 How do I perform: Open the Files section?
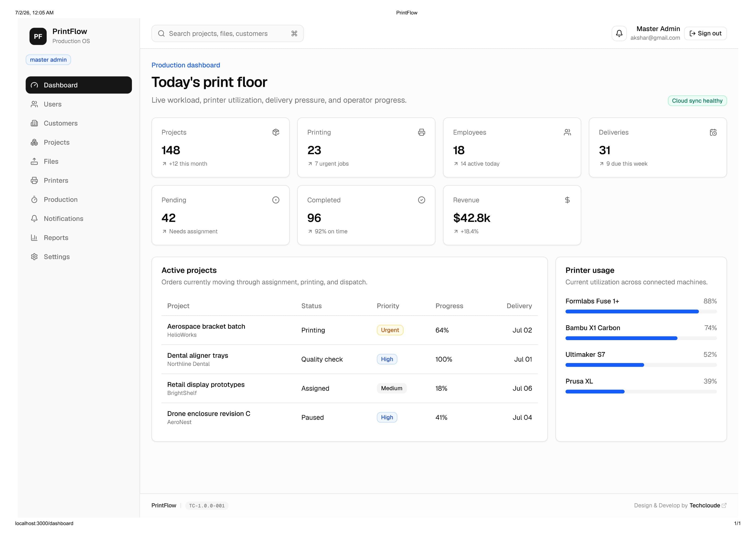(x=79, y=162)
